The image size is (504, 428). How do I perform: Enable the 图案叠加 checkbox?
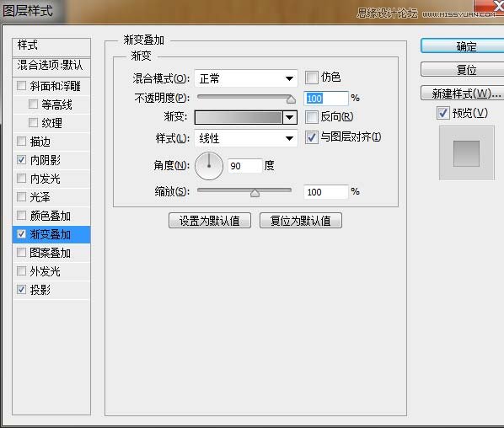point(22,252)
